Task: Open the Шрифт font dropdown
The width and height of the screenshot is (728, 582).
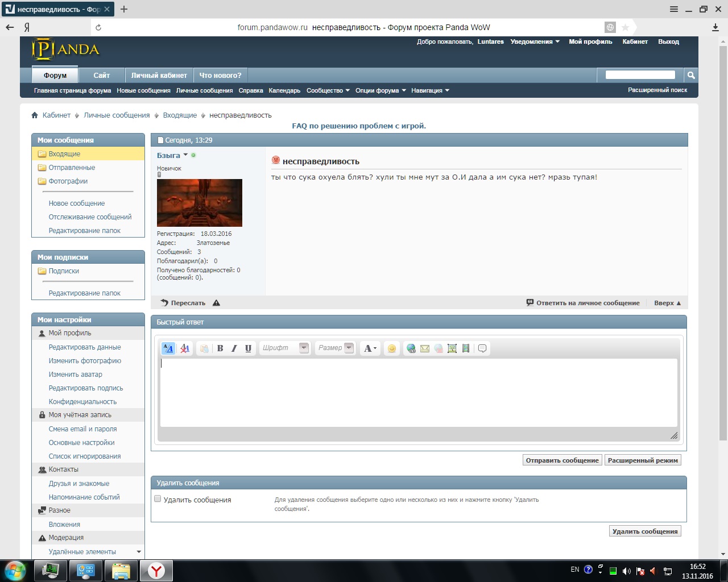Action: pyautogui.click(x=285, y=348)
